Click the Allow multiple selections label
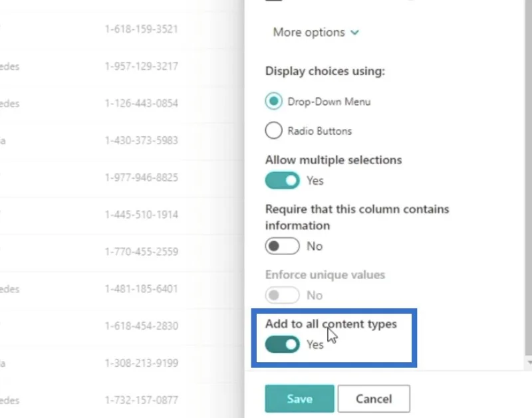The image size is (532, 418). (334, 160)
